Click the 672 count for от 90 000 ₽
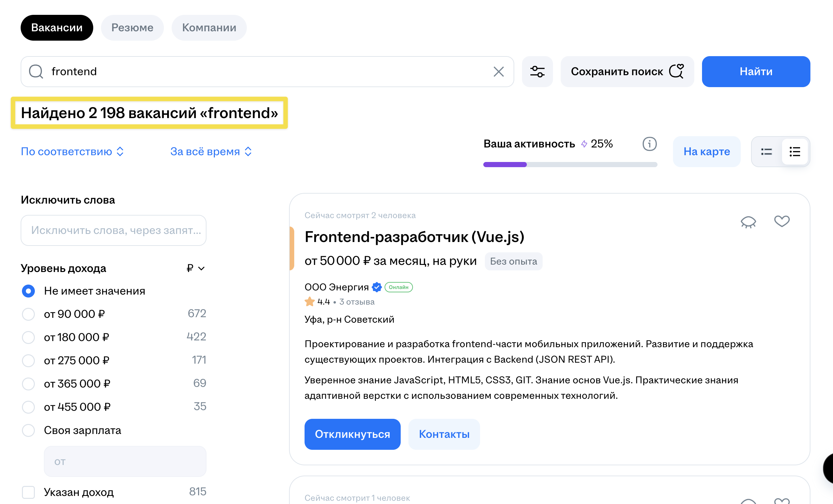This screenshot has height=504, width=833. [x=197, y=313]
